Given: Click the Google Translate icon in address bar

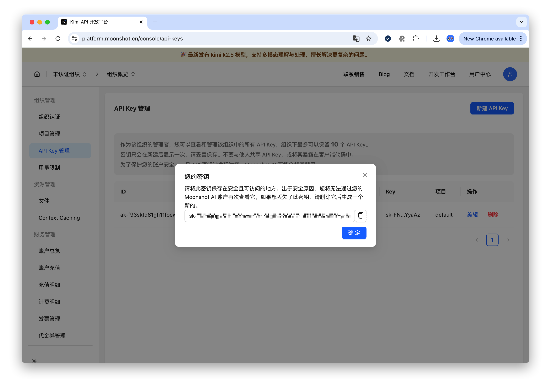Looking at the screenshot, I should click(356, 39).
